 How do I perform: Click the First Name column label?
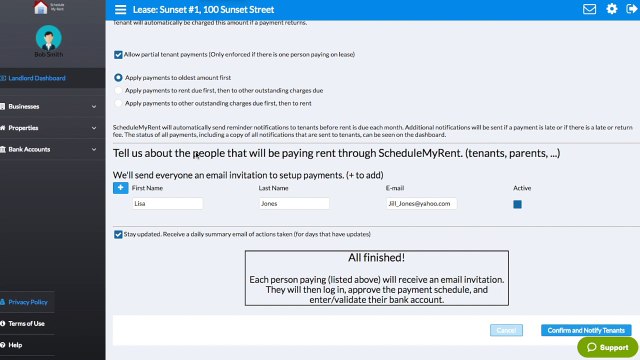pos(147,188)
